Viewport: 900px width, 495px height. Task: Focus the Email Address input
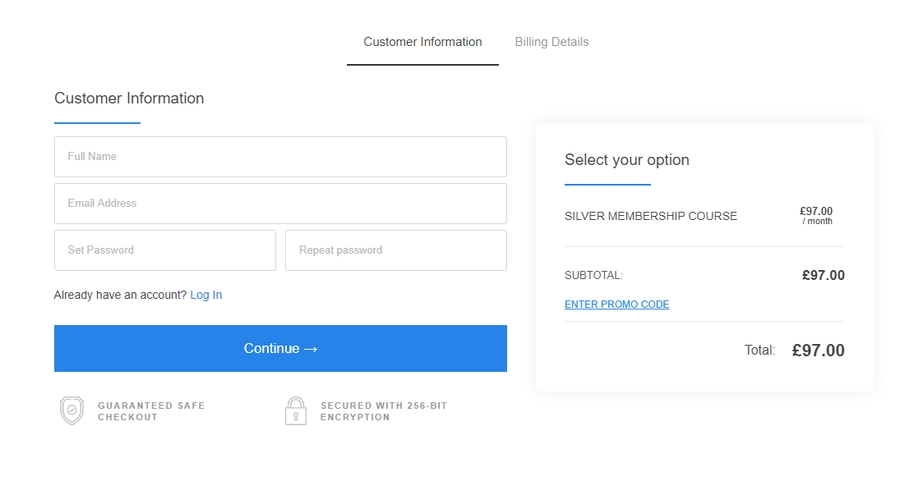pyautogui.click(x=280, y=203)
